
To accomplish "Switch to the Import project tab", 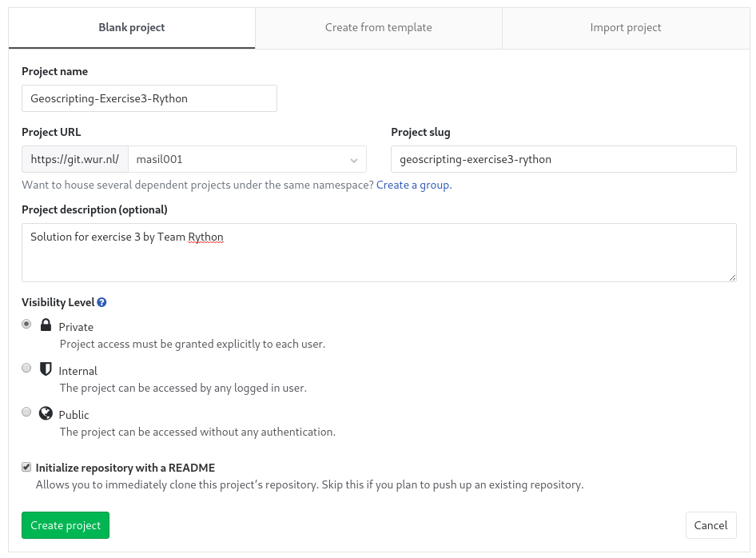I will click(x=626, y=27).
